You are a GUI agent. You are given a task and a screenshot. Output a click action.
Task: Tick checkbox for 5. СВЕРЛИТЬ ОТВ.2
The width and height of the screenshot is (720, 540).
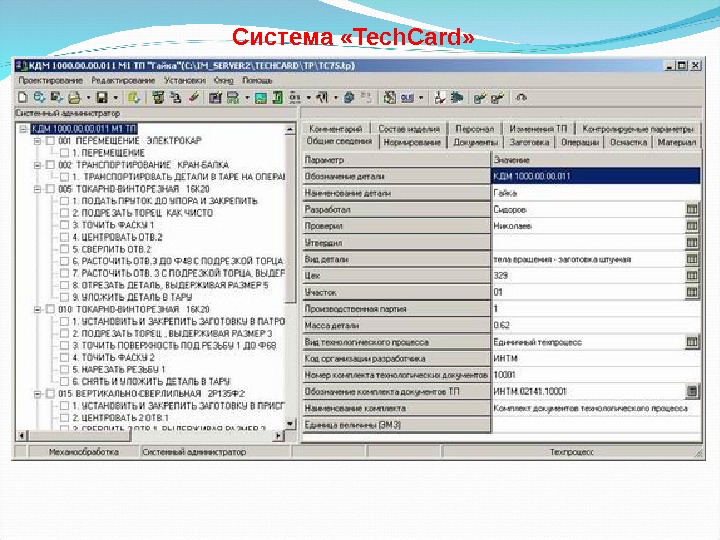tap(65, 249)
